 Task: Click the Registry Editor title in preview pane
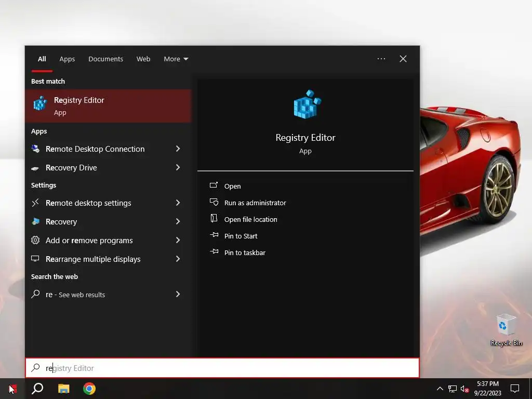(x=305, y=138)
